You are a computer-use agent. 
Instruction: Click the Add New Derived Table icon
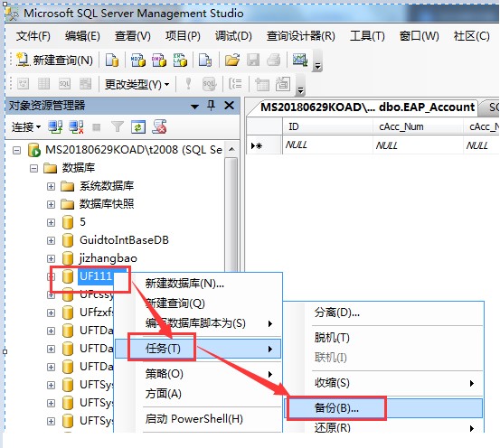pyautogui.click(x=283, y=84)
